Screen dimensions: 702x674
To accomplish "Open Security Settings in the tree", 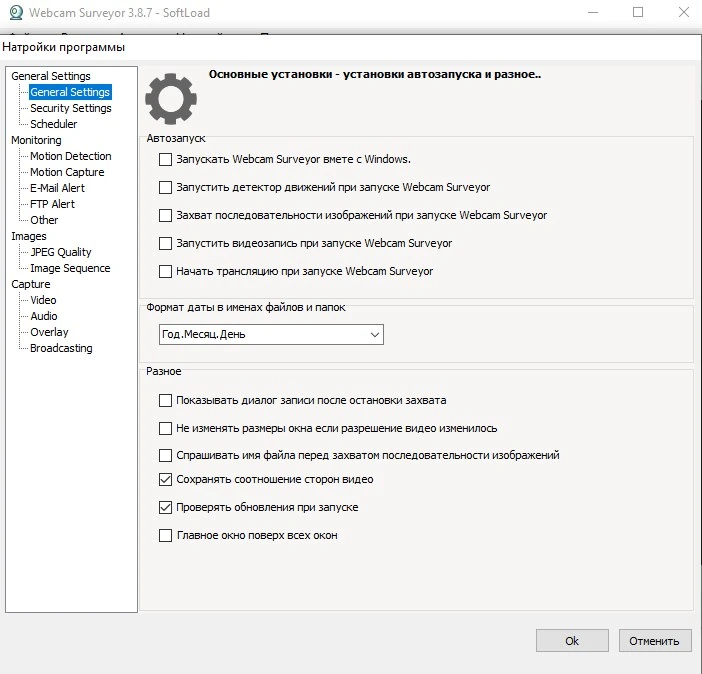I will pos(71,108).
